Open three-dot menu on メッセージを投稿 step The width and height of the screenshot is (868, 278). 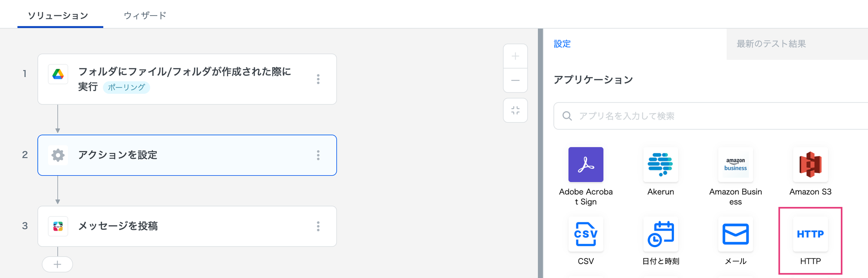coord(318,226)
